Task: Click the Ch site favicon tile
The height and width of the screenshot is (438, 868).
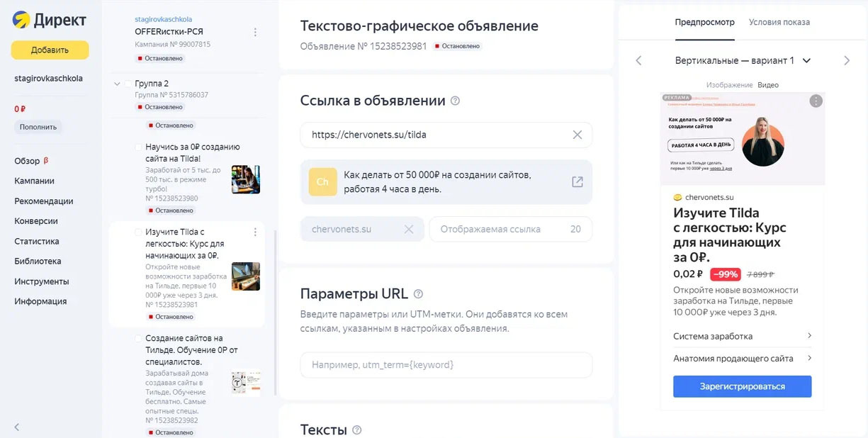Action: pos(322,182)
